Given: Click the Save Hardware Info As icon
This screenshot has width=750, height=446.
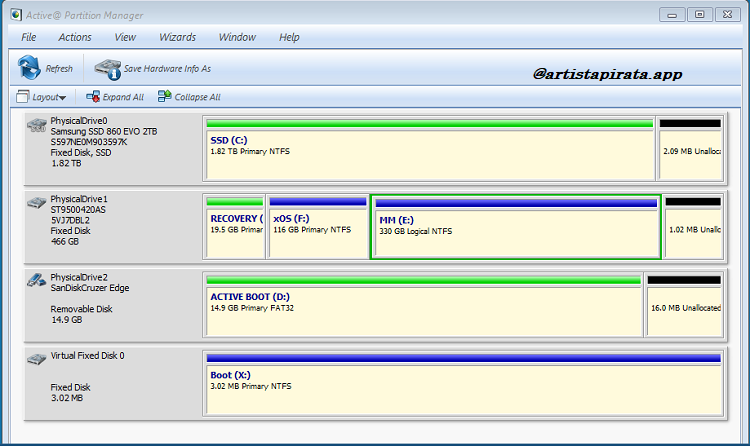Looking at the screenshot, I should coord(106,68).
